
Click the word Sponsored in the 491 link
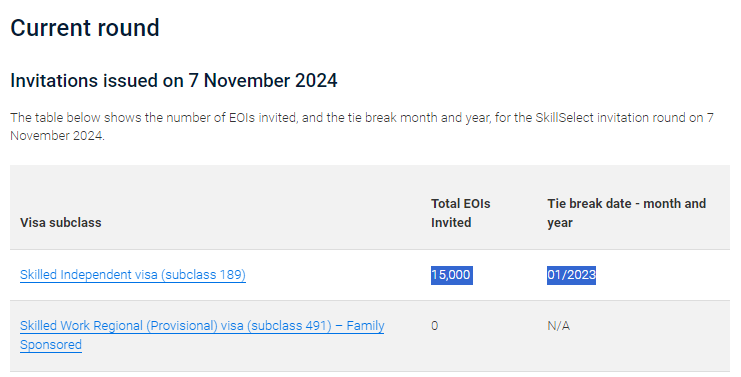coord(51,345)
